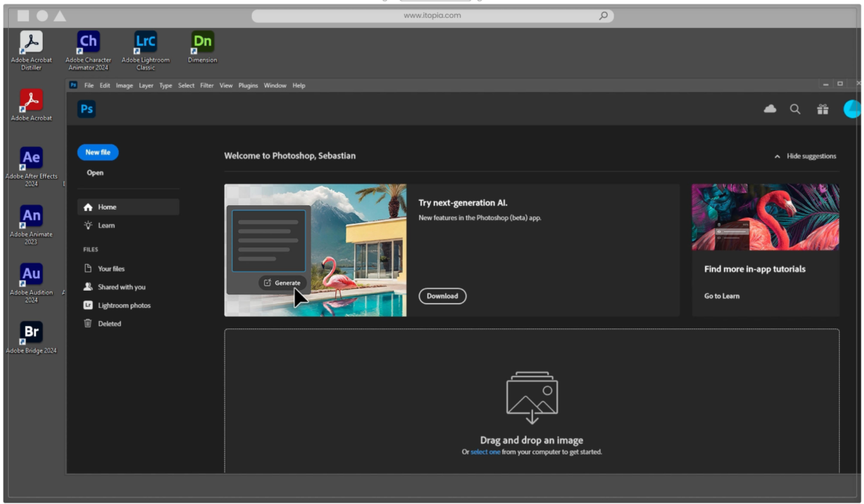Open Adobe Audition 2024 desktop icon
The width and height of the screenshot is (864, 504).
point(31,275)
